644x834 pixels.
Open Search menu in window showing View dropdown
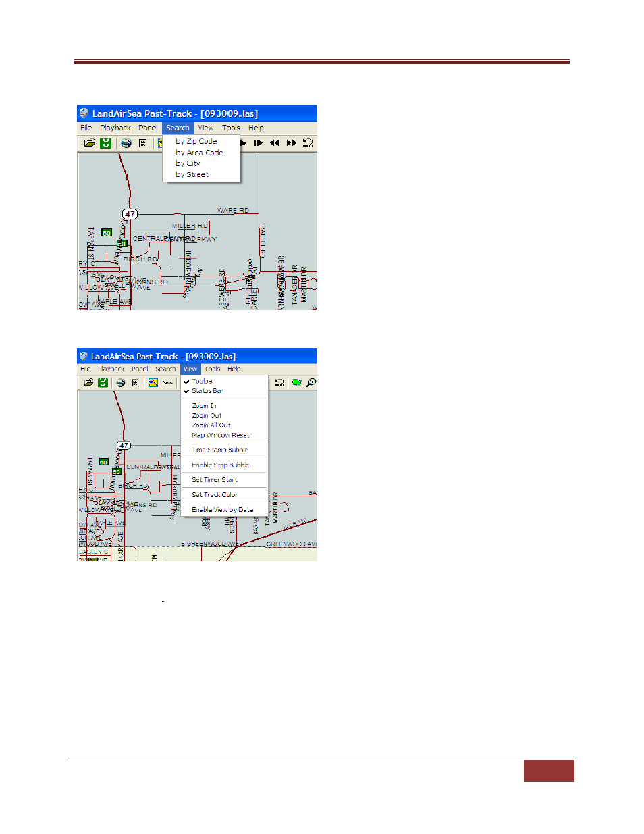pos(165,369)
